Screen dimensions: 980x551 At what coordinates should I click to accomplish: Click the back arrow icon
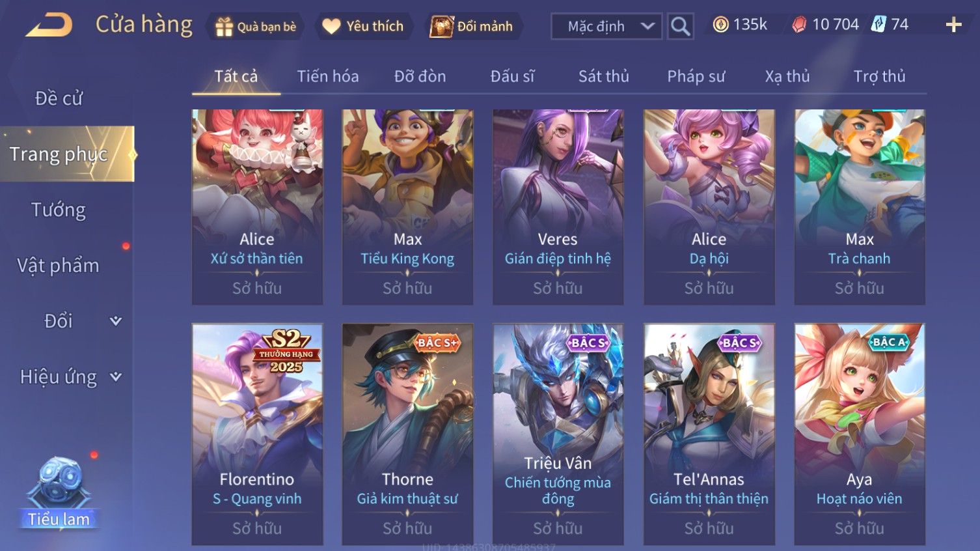coord(49,25)
